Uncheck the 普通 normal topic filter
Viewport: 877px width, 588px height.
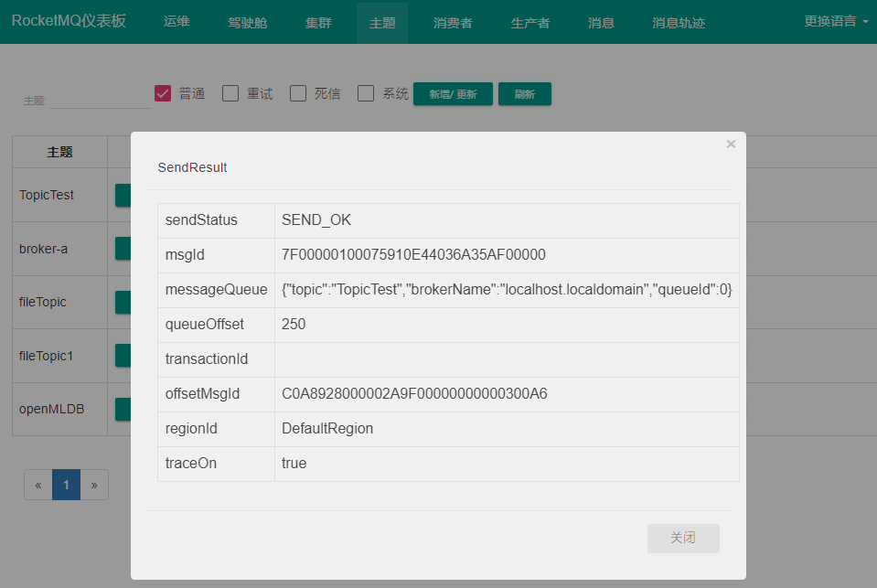click(x=163, y=92)
